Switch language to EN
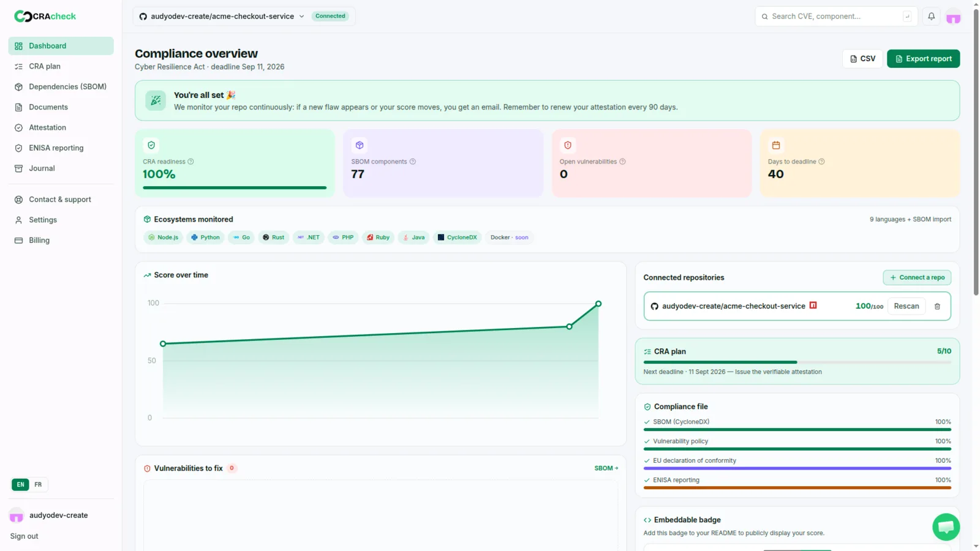The image size is (980, 551). point(20,485)
